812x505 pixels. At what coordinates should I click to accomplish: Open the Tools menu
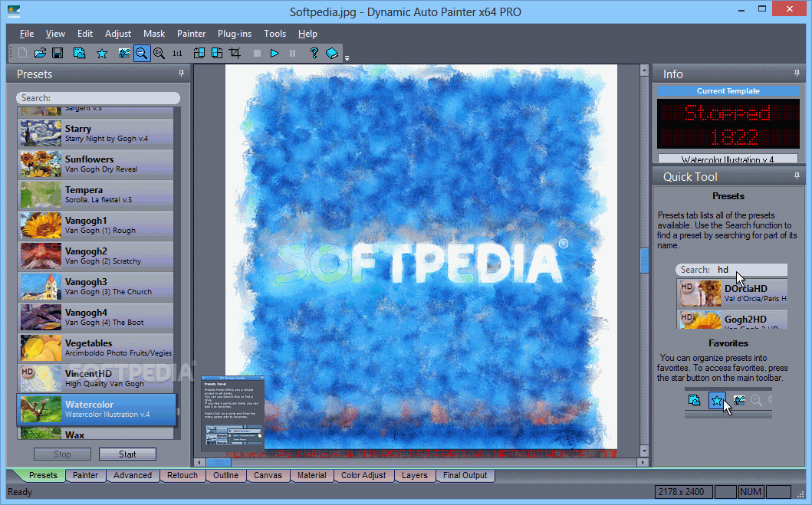275,34
